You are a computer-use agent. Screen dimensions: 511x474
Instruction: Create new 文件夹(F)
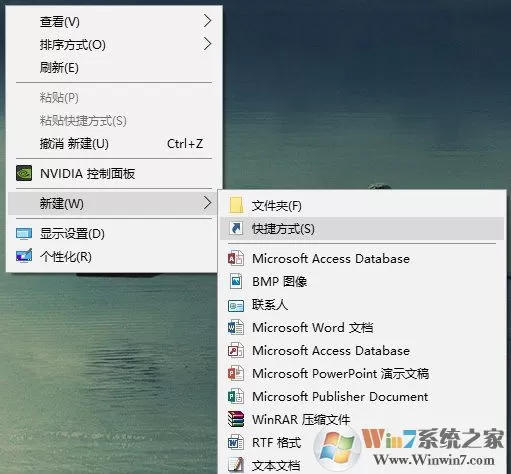(x=362, y=206)
